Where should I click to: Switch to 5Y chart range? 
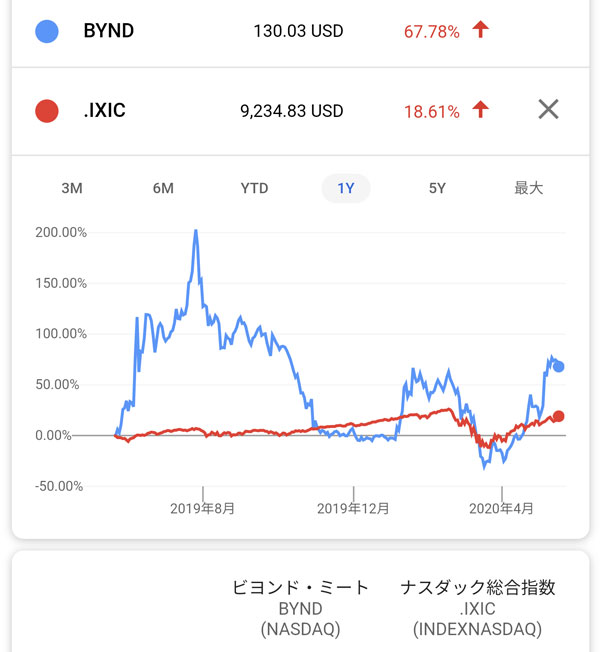coord(437,188)
